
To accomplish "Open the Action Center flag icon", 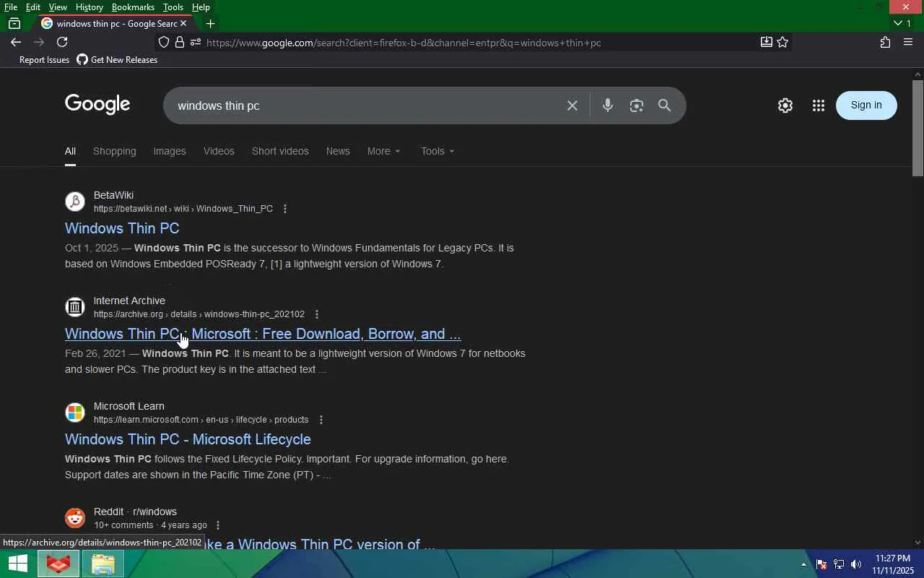I will pyautogui.click(x=821, y=564).
